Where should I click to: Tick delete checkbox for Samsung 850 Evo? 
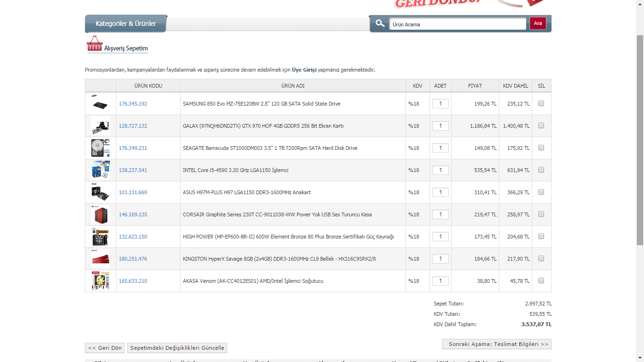[x=541, y=104]
